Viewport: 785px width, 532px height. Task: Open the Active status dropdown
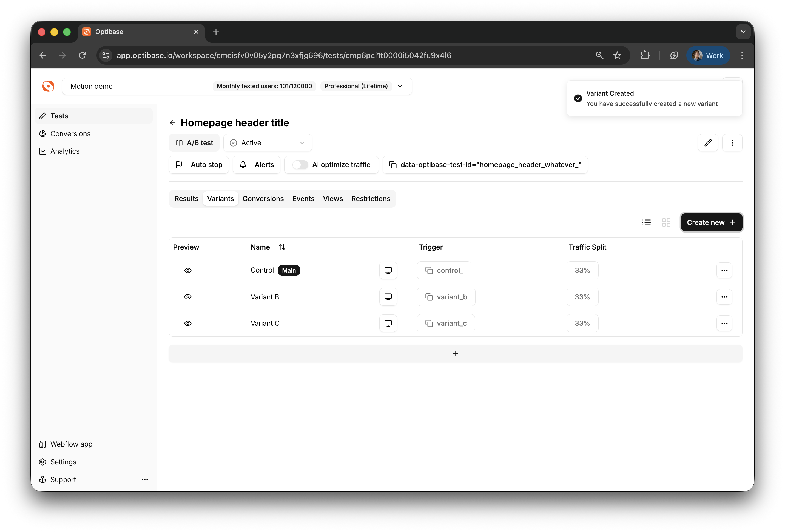pyautogui.click(x=267, y=143)
